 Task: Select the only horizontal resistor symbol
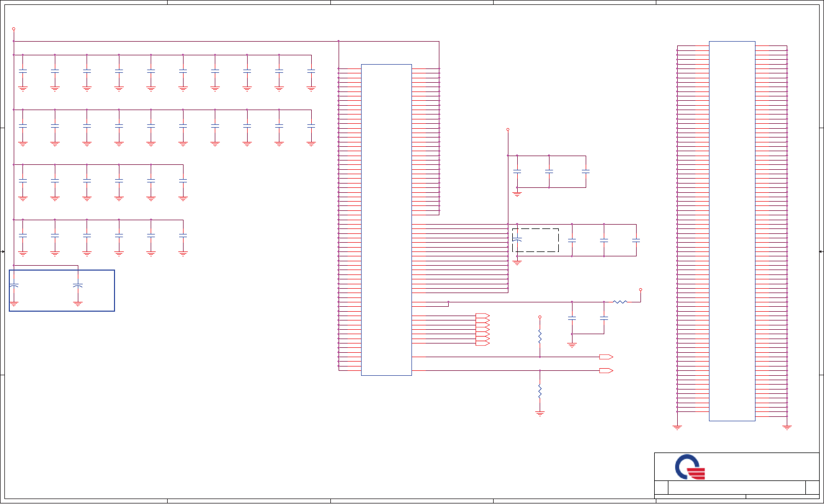pos(620,302)
